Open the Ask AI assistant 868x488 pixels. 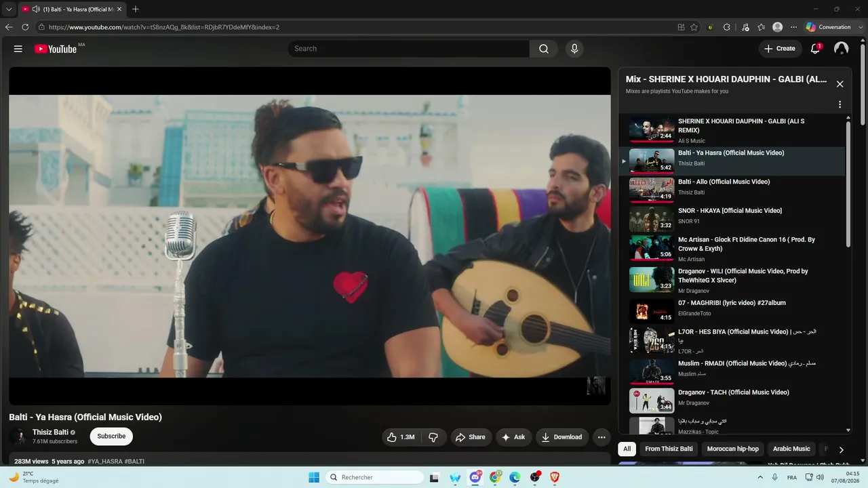[x=513, y=437]
